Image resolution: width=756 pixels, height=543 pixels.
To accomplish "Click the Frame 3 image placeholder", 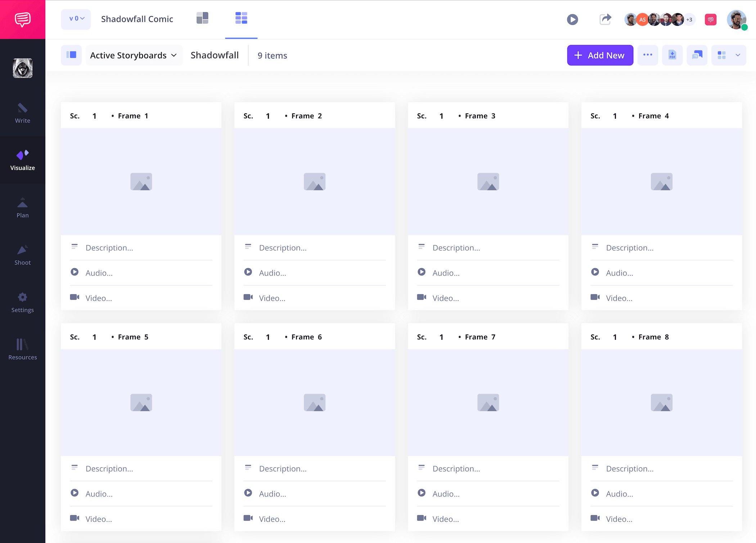I will [x=488, y=181].
